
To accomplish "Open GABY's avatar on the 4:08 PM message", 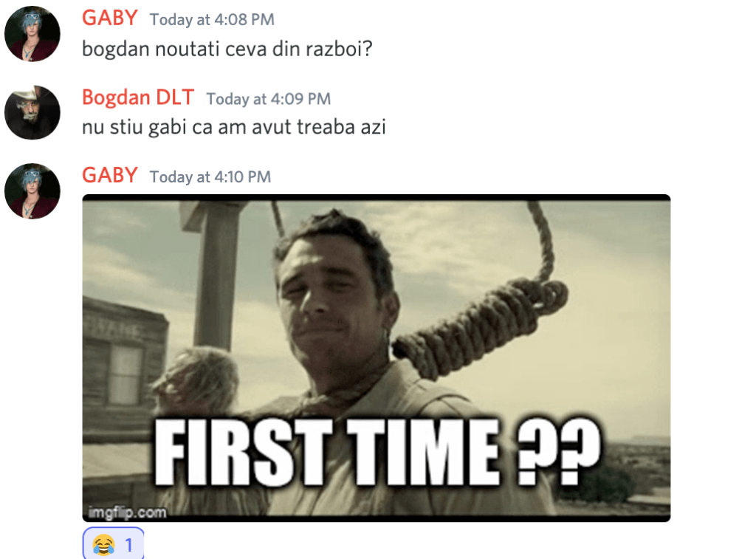I will point(32,33).
